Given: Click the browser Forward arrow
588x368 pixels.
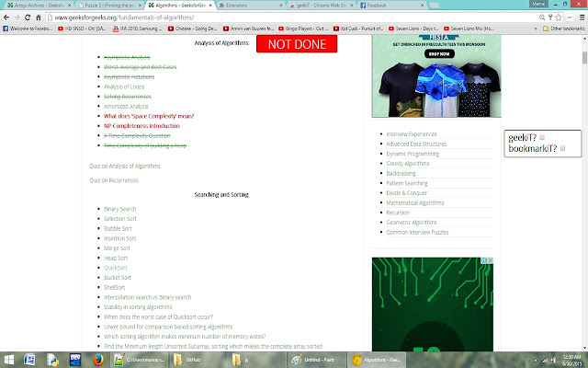Looking at the screenshot, I should (17, 17).
